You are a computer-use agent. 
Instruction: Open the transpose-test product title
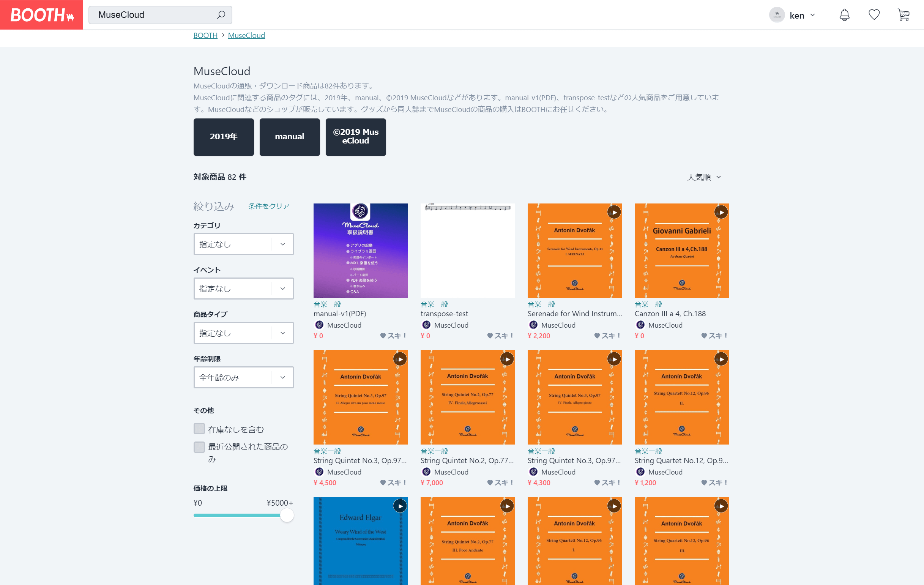[x=445, y=314]
